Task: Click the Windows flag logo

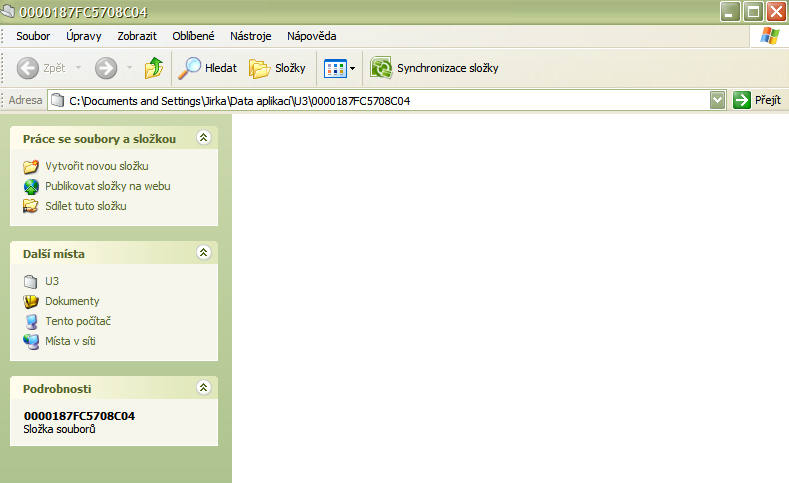Action: coord(769,36)
